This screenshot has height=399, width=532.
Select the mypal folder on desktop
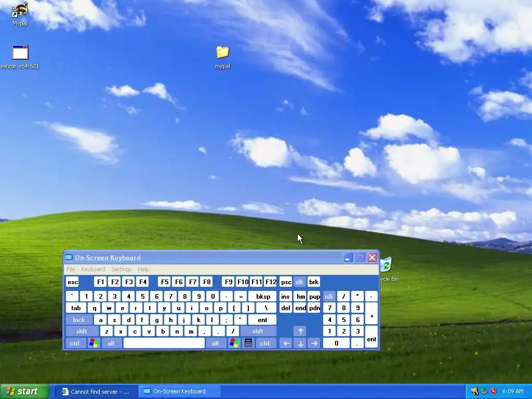[x=222, y=57]
